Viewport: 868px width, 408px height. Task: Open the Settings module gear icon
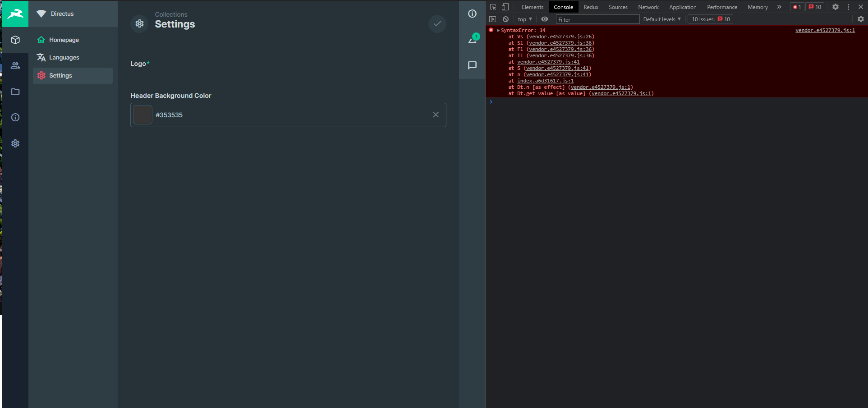point(15,143)
